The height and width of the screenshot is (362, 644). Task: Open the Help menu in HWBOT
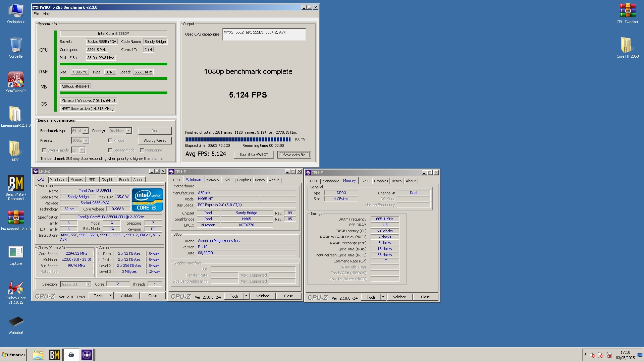pos(47,14)
